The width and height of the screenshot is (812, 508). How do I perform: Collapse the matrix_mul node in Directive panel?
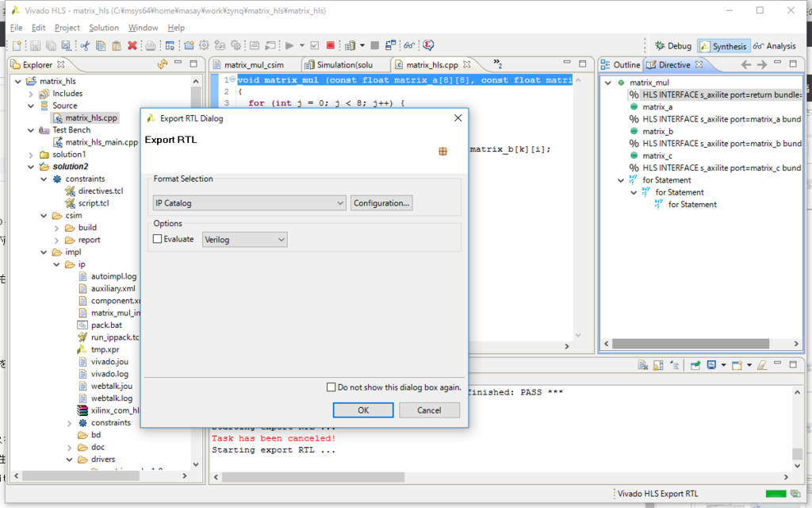(608, 83)
